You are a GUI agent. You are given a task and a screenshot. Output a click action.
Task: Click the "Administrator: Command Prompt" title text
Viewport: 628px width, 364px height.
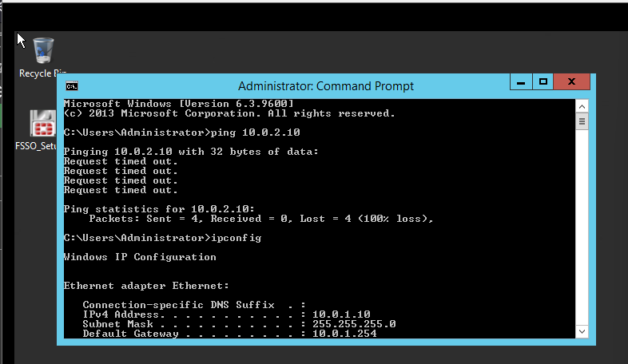[x=326, y=86]
